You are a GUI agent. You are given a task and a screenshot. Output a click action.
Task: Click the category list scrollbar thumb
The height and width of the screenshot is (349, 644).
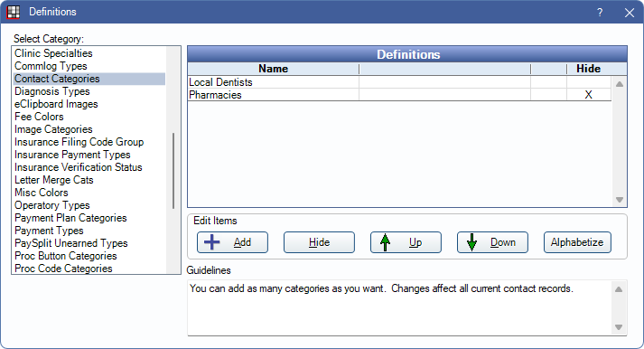(173, 171)
